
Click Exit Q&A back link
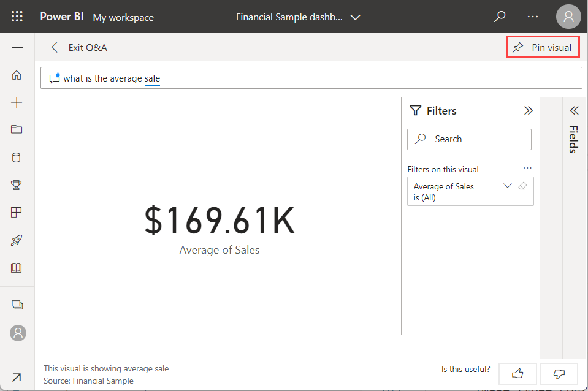coord(80,47)
